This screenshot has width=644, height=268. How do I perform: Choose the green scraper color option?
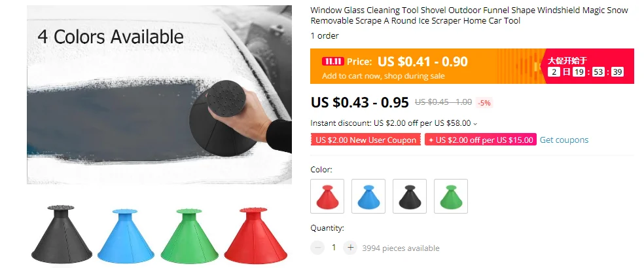450,196
